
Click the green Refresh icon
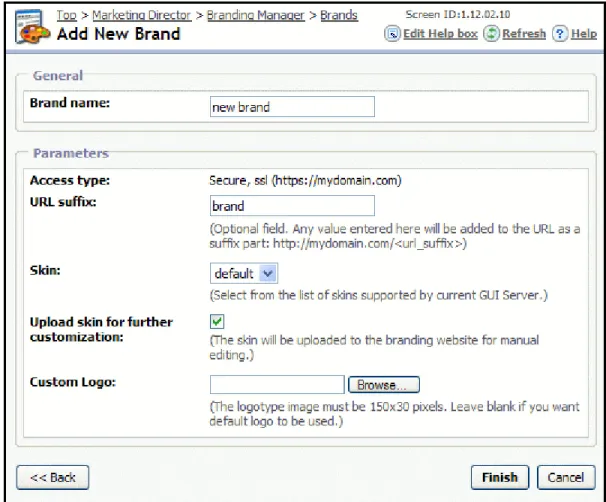(x=491, y=34)
